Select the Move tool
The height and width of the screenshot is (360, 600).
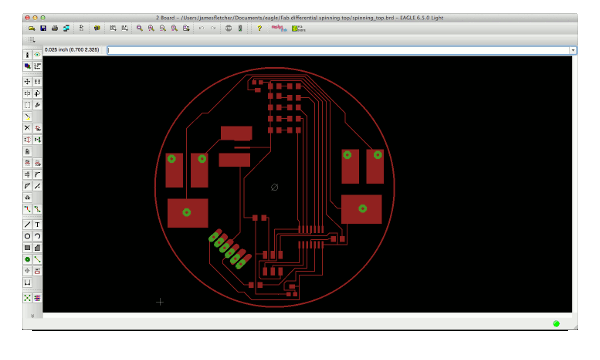[27, 81]
